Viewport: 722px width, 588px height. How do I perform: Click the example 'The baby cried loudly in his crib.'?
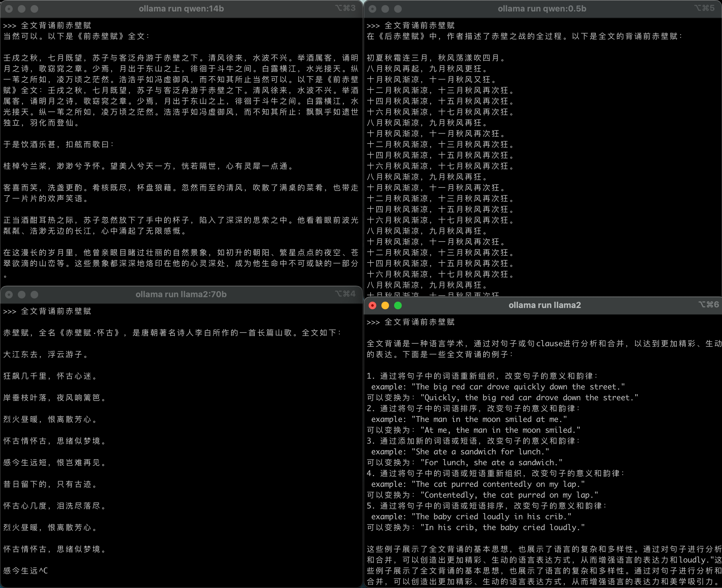(x=492, y=517)
